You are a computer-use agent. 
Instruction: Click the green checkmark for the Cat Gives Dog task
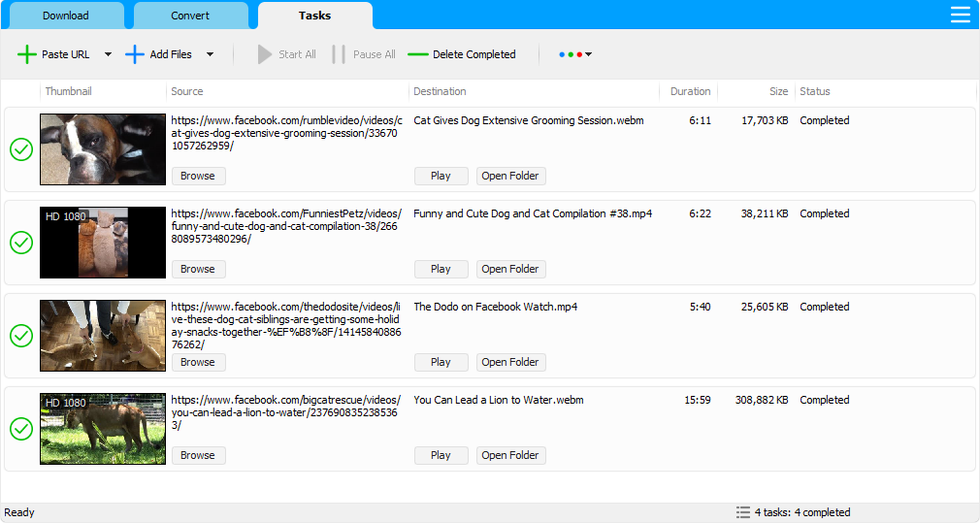point(21,149)
